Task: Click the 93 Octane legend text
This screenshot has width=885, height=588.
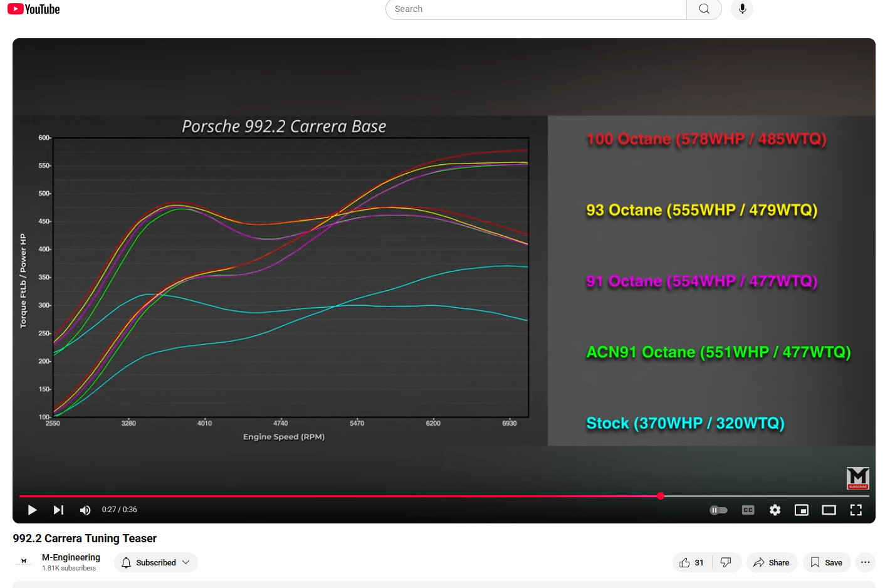Action: click(701, 210)
